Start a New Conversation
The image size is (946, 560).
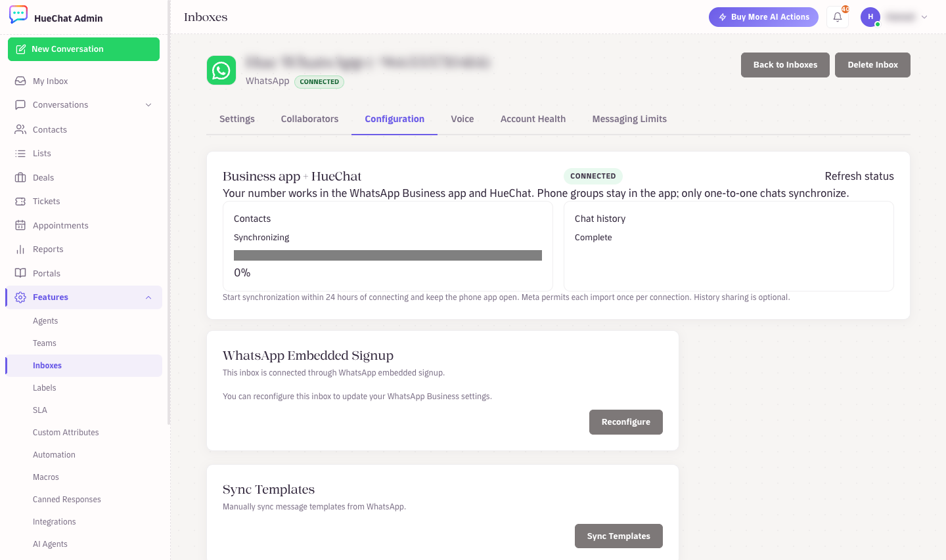pos(83,49)
